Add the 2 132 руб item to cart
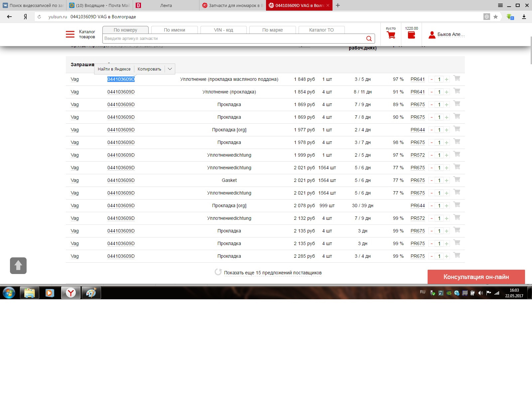 [457, 217]
